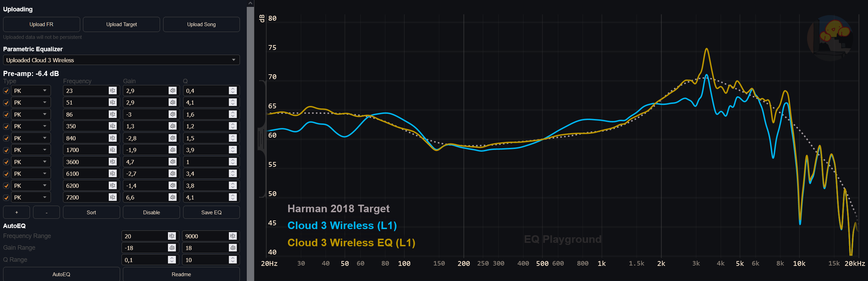Uncheck the 350 Hz filter

pos(6,126)
